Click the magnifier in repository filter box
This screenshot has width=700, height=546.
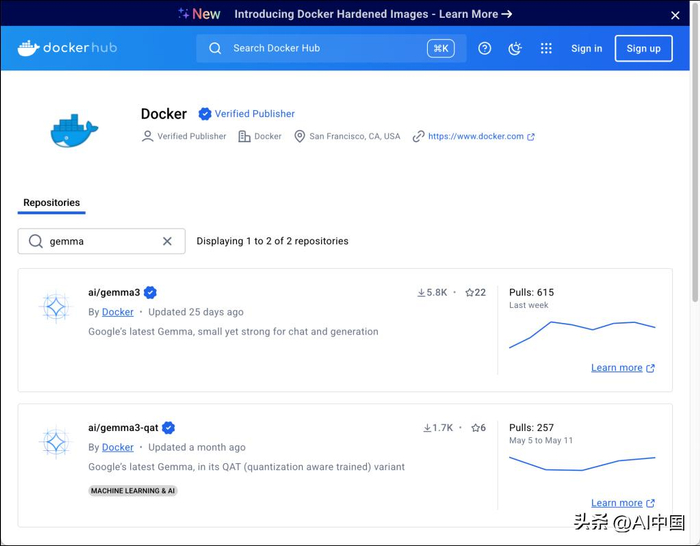click(x=36, y=241)
